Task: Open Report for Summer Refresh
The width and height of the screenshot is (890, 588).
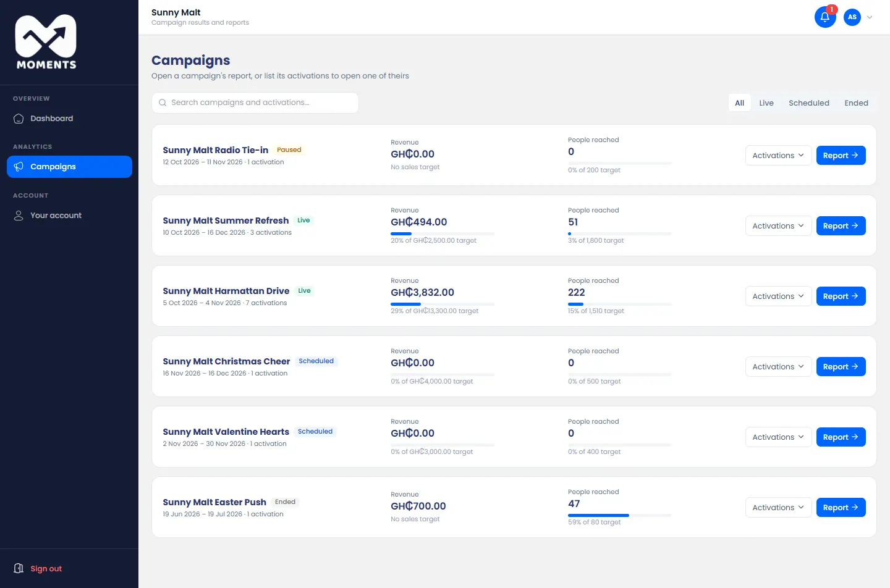Action: 841,226
